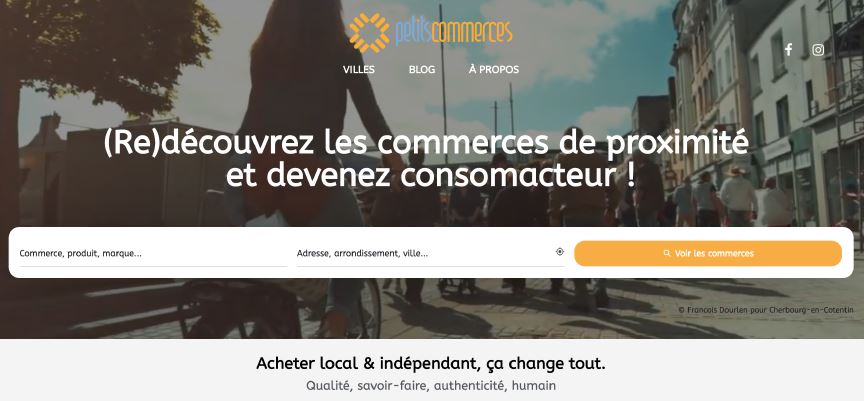The width and height of the screenshot is (864, 401).
Task: Use the geolocation target icon
Action: point(560,252)
